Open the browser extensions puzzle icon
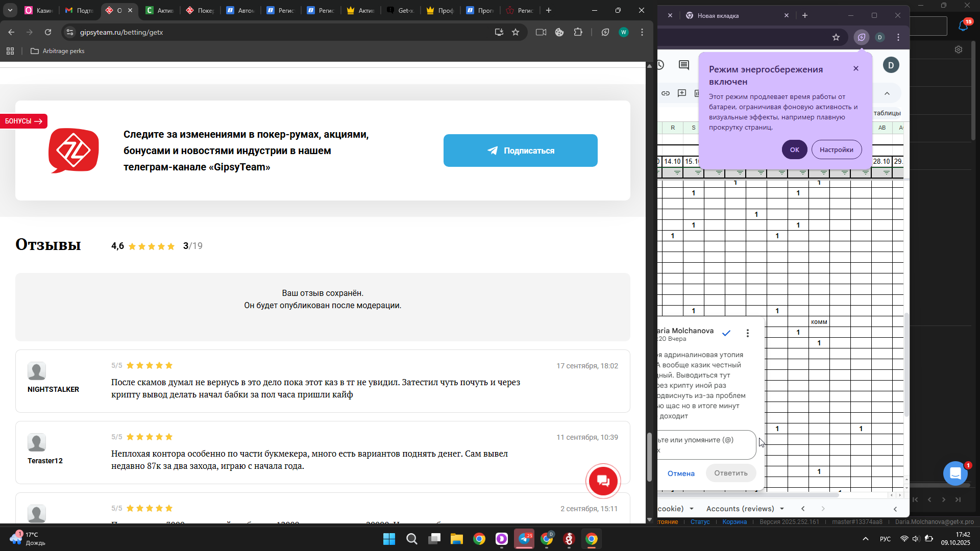Image resolution: width=980 pixels, height=551 pixels. pos(578,32)
